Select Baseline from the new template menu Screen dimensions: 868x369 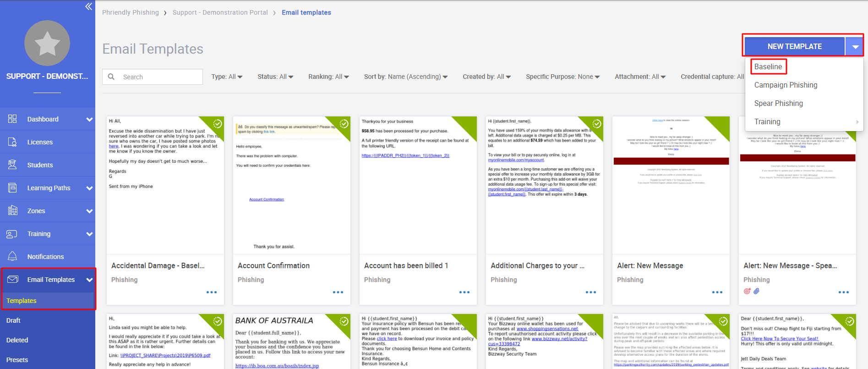[x=768, y=66]
